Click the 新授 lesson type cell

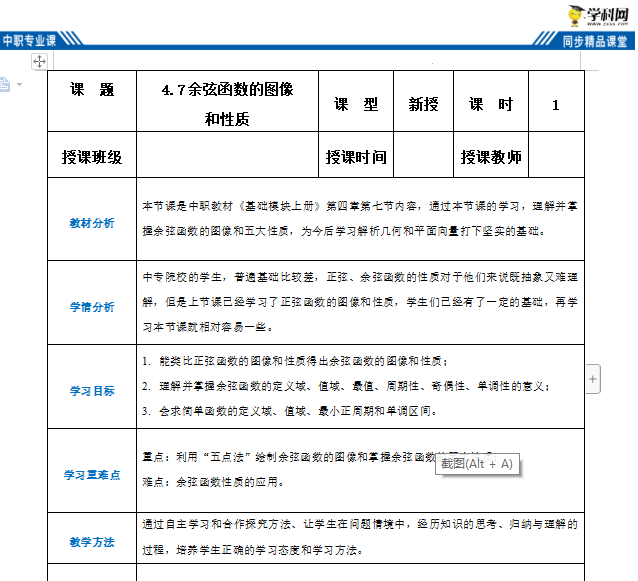click(423, 105)
